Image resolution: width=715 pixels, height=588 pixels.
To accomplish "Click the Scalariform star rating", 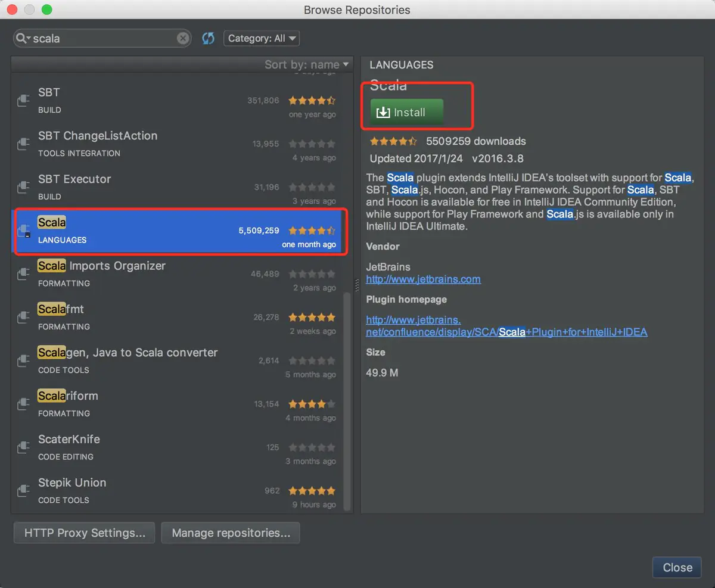I will click(312, 404).
